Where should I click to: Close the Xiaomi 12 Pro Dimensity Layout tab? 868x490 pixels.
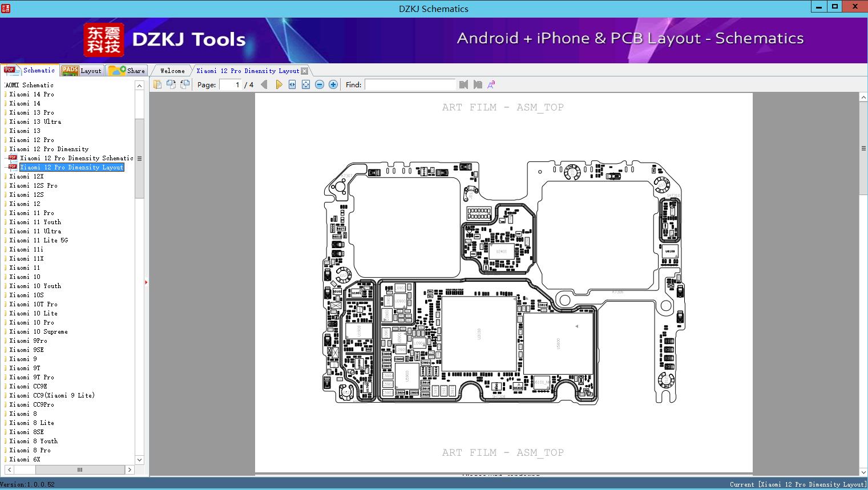coord(304,71)
